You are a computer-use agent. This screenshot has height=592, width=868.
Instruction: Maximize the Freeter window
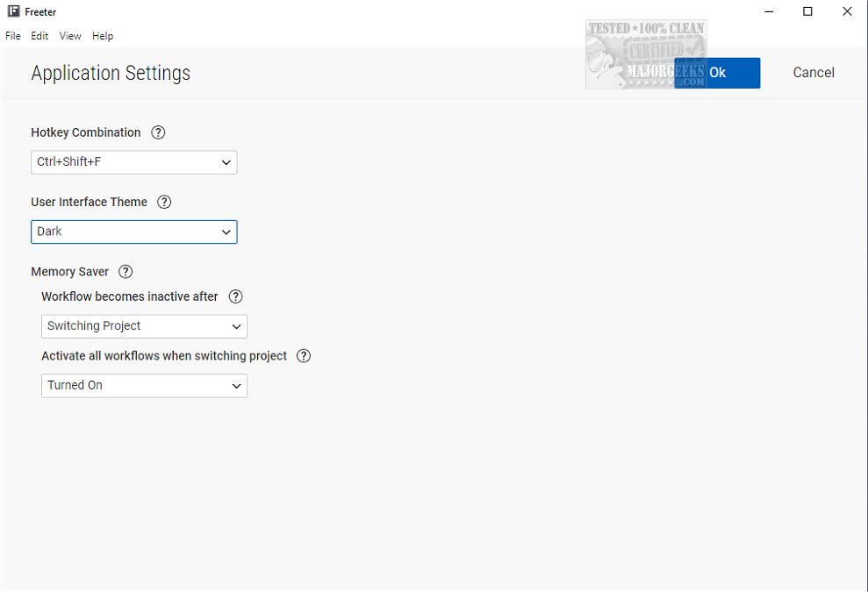(x=807, y=11)
